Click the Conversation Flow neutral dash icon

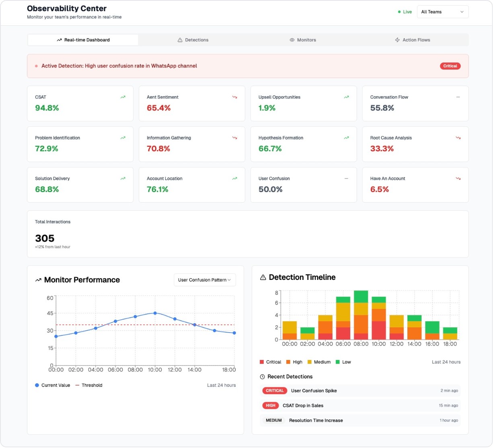point(458,97)
